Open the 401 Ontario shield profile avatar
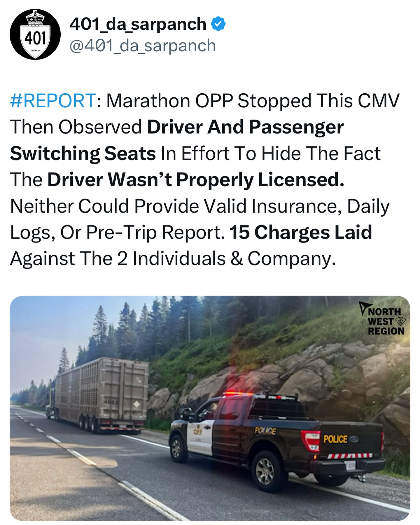420x525 pixels. pos(35,34)
